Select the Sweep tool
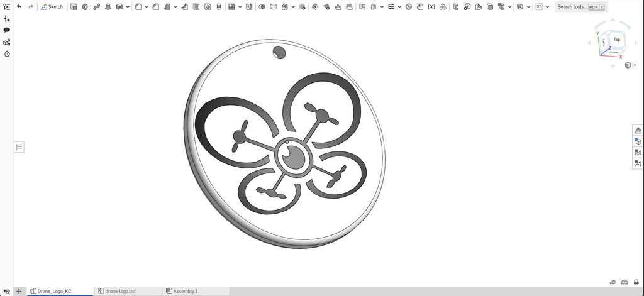Screen dimensions: 644x296 96,6
